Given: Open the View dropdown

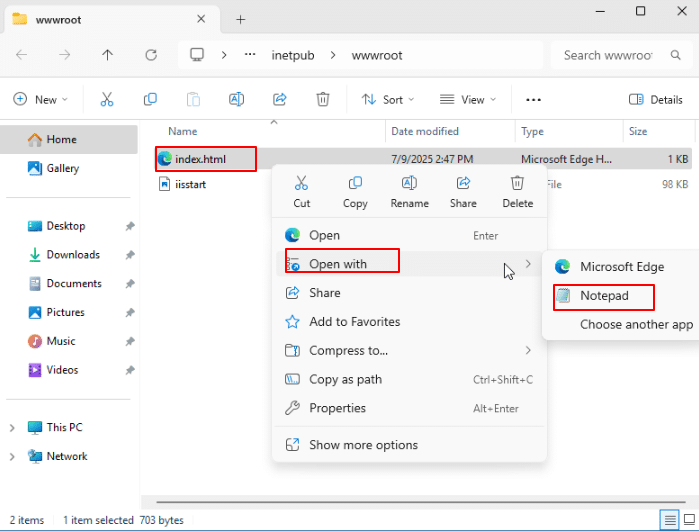Looking at the screenshot, I should click(x=468, y=99).
